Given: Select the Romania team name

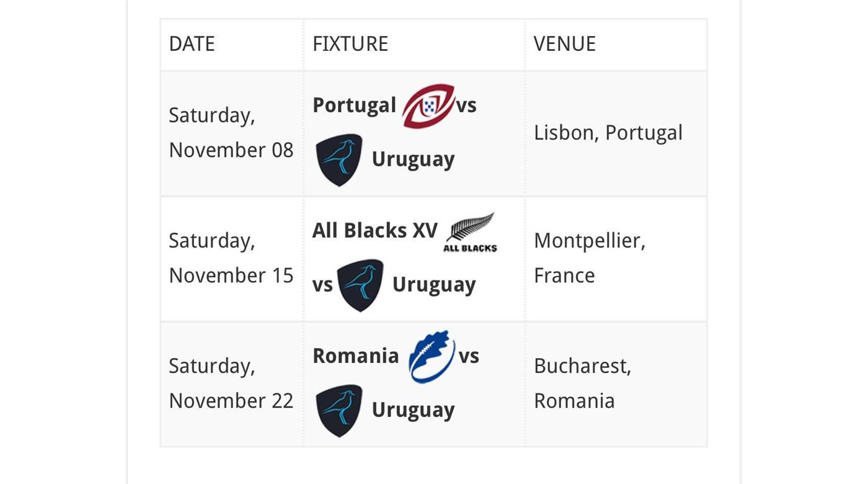Looking at the screenshot, I should [x=355, y=356].
